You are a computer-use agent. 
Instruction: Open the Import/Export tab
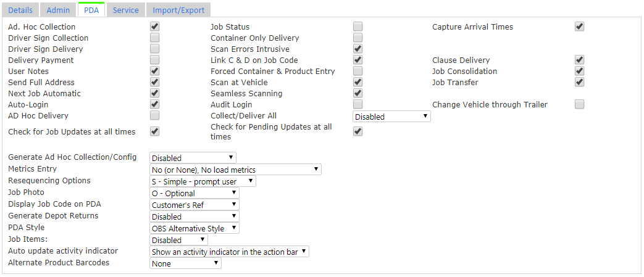click(178, 10)
